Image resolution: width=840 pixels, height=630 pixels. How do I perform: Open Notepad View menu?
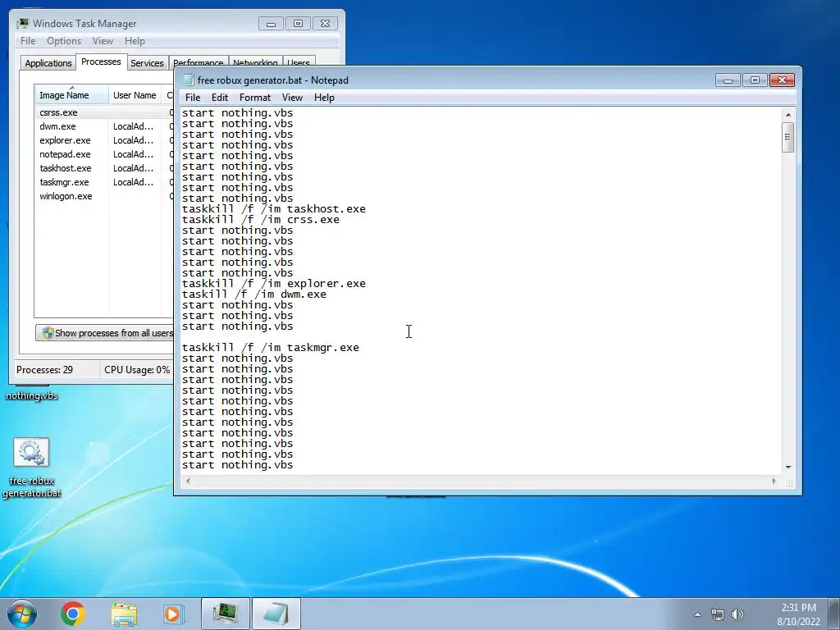point(293,98)
